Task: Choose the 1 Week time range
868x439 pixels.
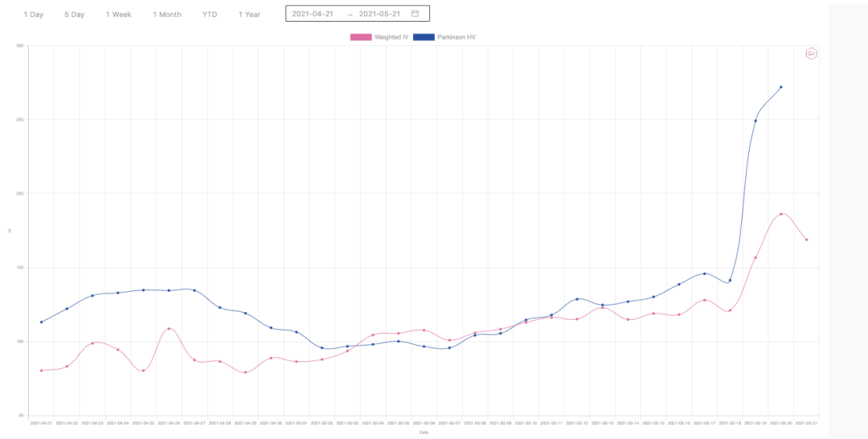Action: (x=118, y=14)
